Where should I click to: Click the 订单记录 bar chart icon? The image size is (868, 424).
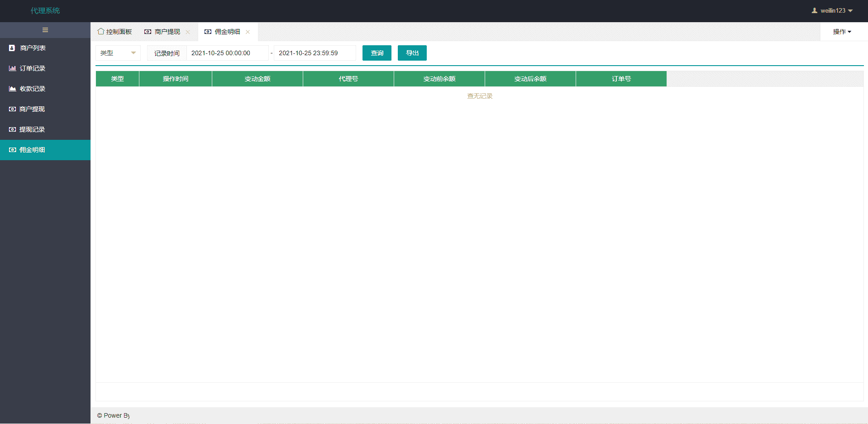[12, 68]
